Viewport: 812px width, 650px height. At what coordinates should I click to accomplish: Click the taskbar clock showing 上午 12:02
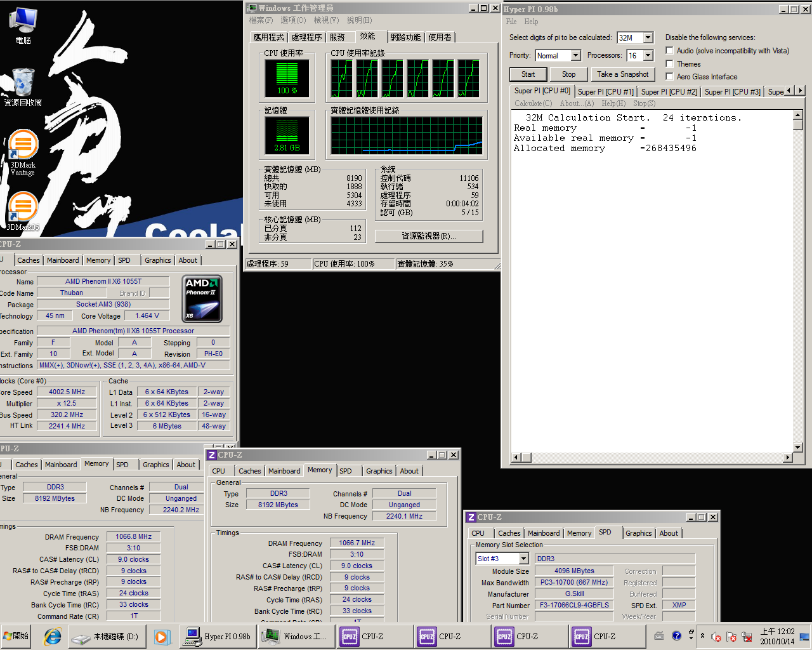coord(777,636)
